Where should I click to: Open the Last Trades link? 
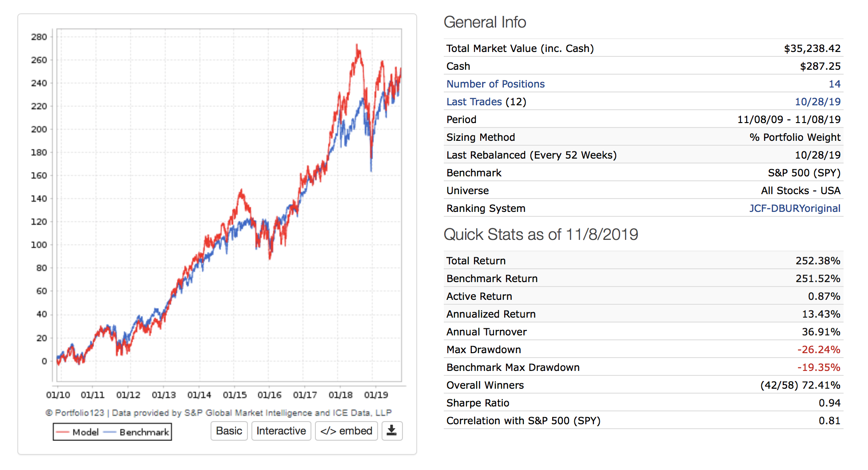(x=474, y=102)
